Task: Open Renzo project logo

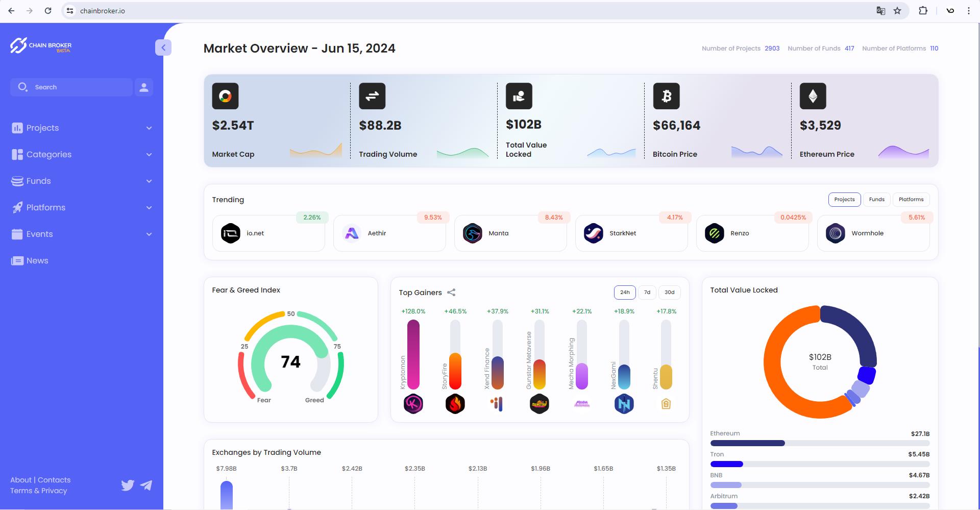Action: point(715,233)
